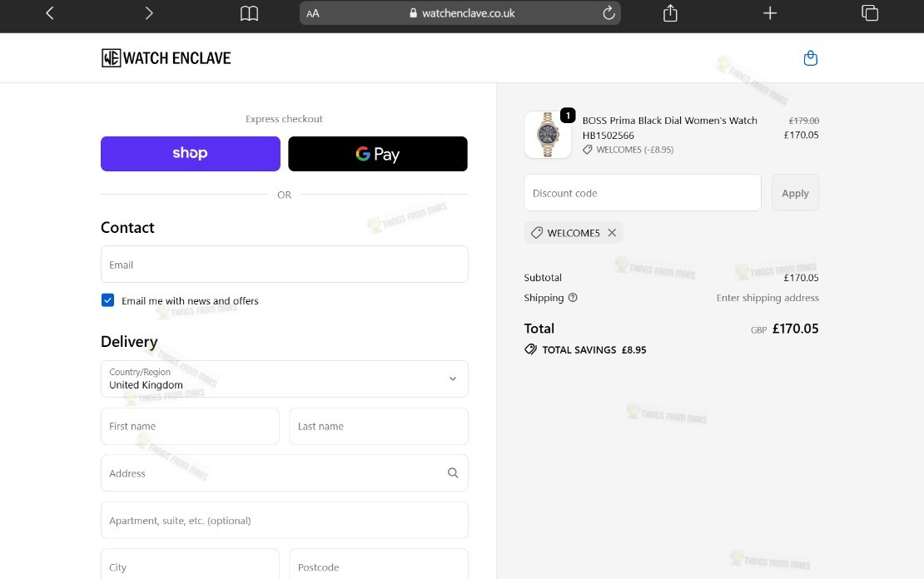The image size is (924, 579).
Task: Open the shopping bag cart icon
Action: [810, 57]
